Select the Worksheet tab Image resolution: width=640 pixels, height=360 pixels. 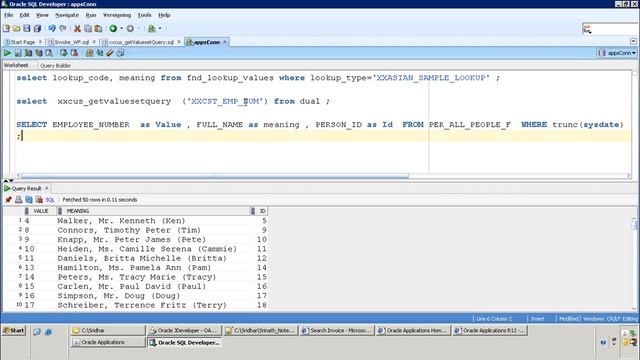[16, 65]
